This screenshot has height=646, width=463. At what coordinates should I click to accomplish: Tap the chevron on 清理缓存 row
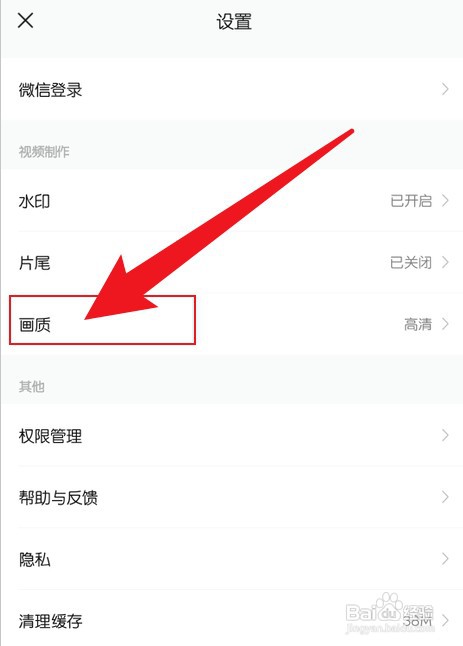tap(445, 620)
